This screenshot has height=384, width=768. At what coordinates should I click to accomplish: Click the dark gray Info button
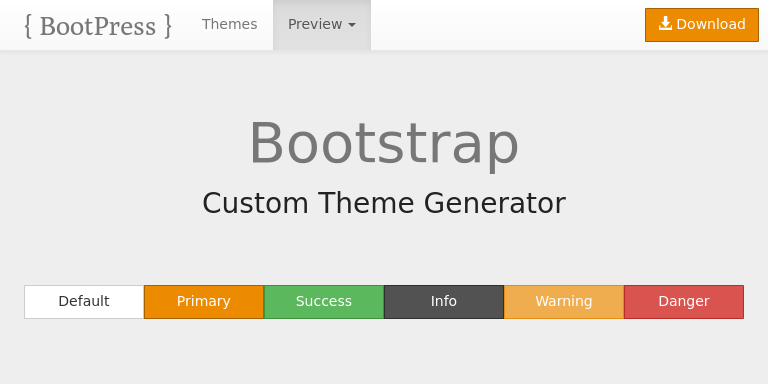point(444,302)
